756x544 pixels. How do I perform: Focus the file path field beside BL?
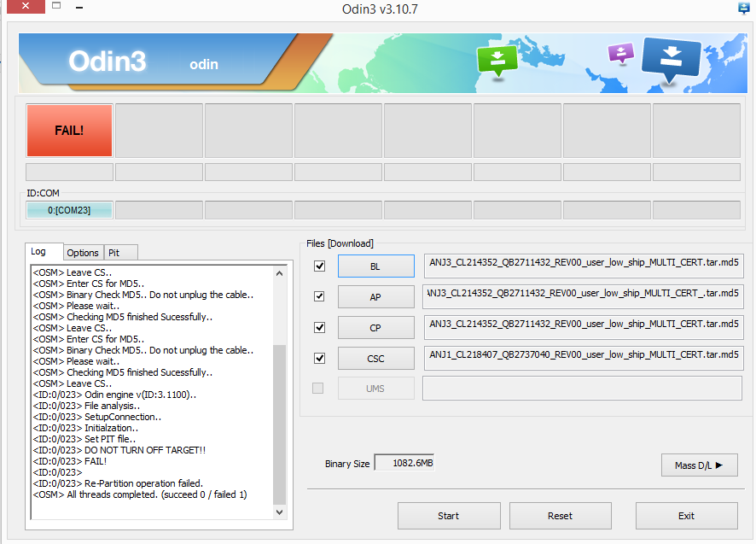coord(584,266)
